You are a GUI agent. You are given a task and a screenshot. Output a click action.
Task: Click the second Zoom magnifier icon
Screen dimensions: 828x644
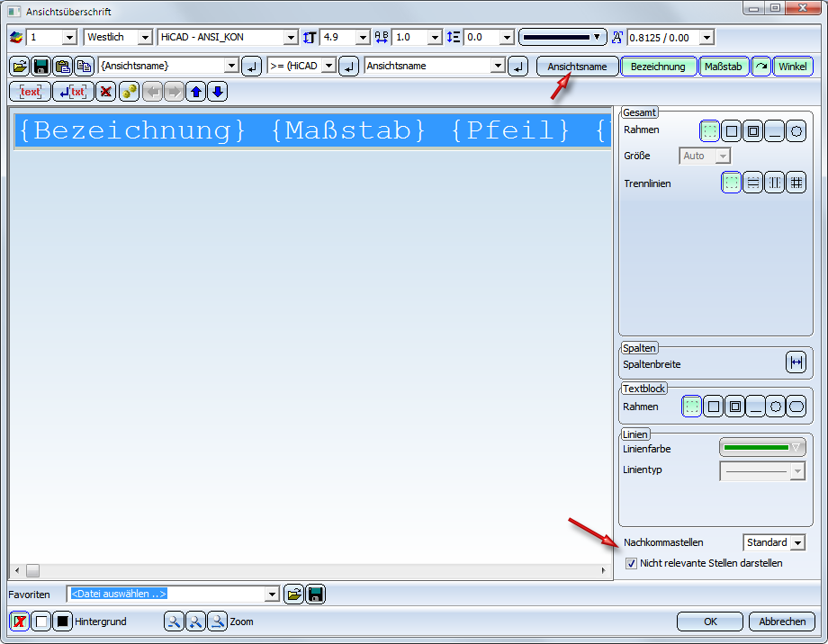[195, 622]
